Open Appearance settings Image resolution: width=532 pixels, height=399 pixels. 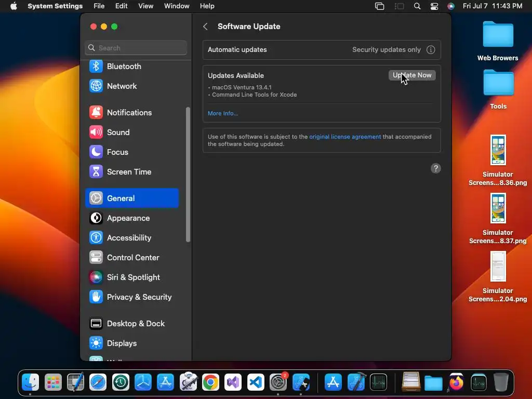click(131, 218)
